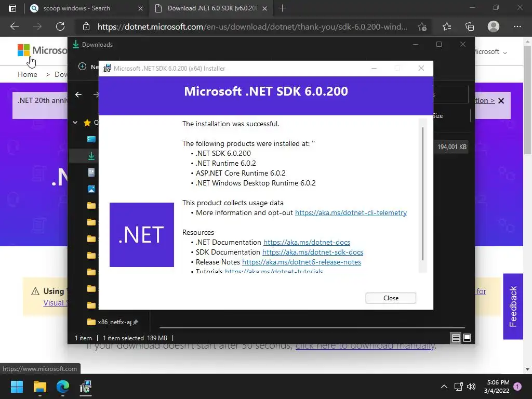Open Microsoft Edge from taskbar

pos(63,387)
